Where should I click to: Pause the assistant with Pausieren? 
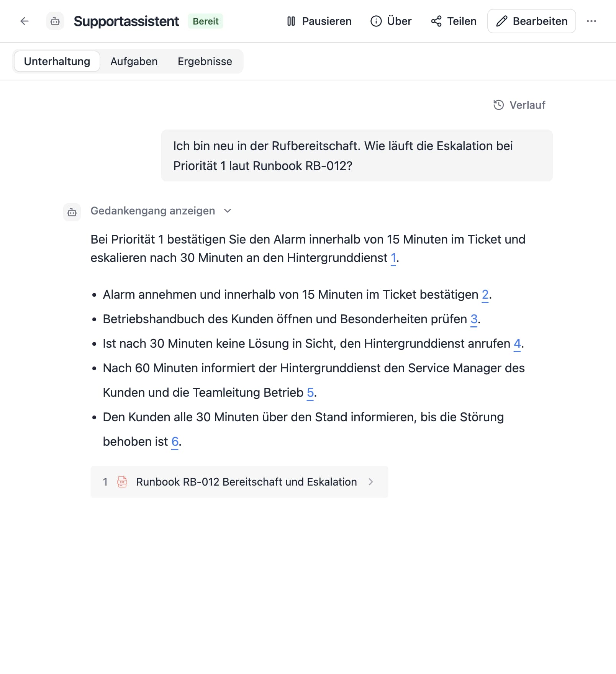coord(319,21)
